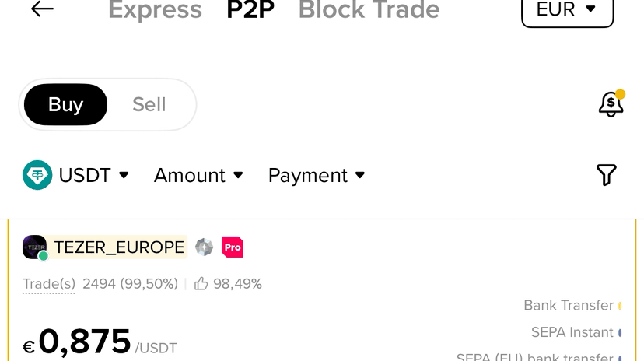Screen dimensions: 644x361
Task: Switch to the Block Trade tab
Action: (x=369, y=10)
